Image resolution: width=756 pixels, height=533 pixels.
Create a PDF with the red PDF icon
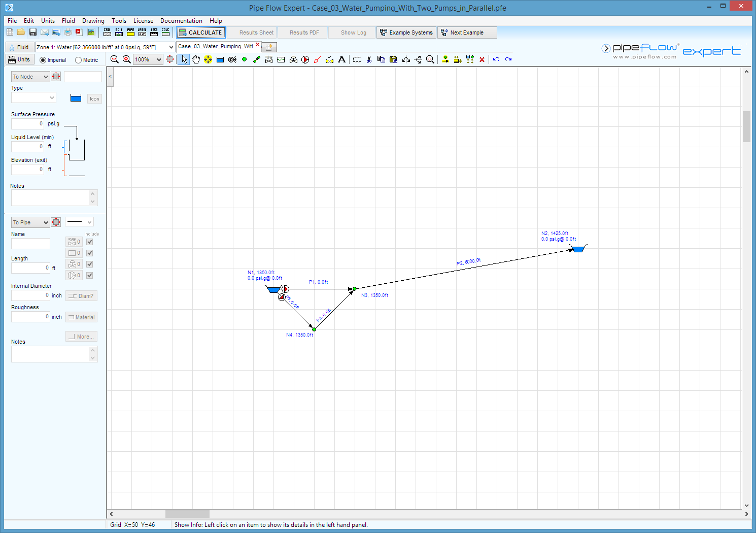[79, 32]
